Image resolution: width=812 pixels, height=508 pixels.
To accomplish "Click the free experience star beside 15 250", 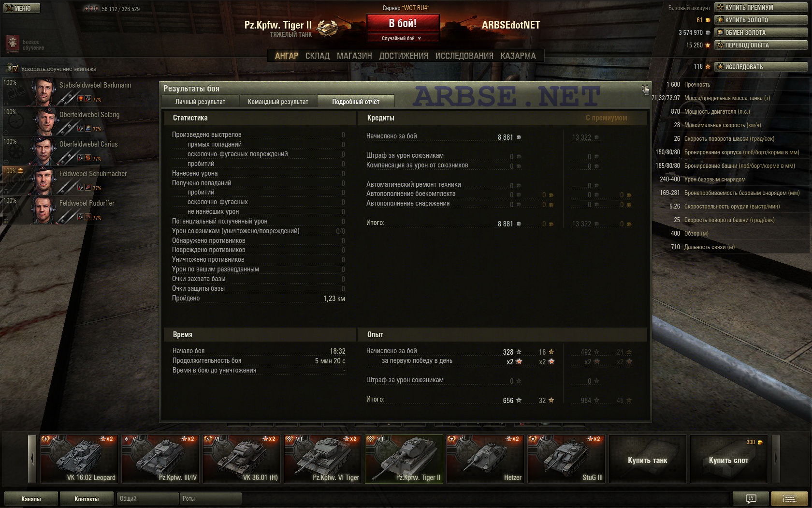I will [x=708, y=45].
